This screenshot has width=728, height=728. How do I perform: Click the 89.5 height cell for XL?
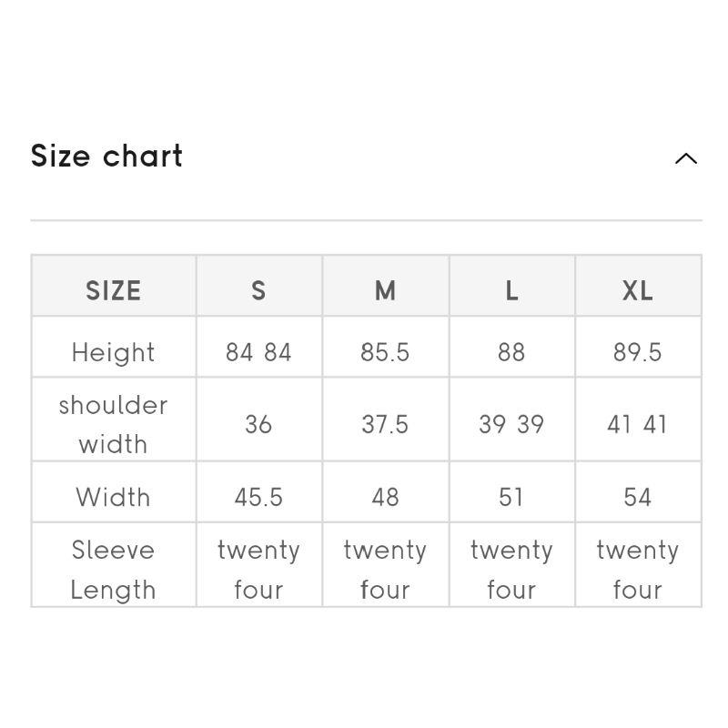click(x=638, y=352)
